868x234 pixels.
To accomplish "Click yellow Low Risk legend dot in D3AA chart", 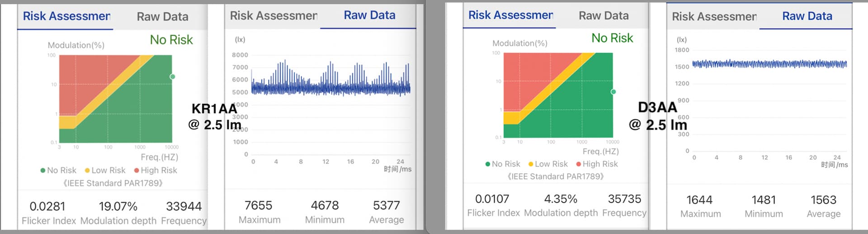I will [531, 164].
